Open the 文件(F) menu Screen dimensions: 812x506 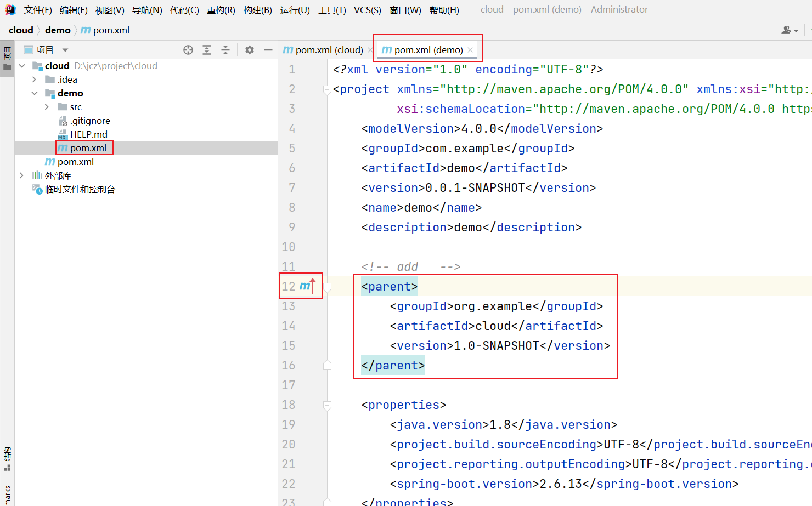38,10
